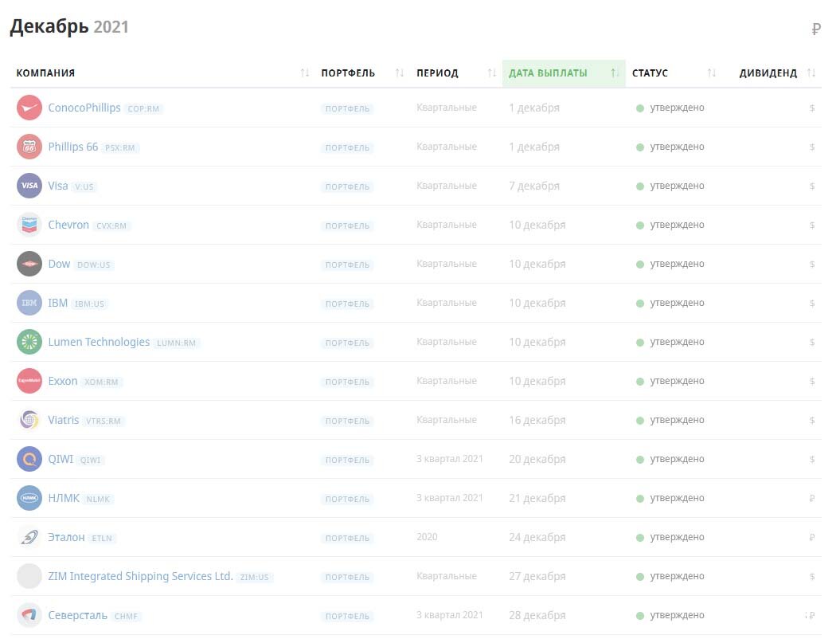Open the ConocoPhillips company link
Screen dimensions: 840x639
[x=84, y=108]
